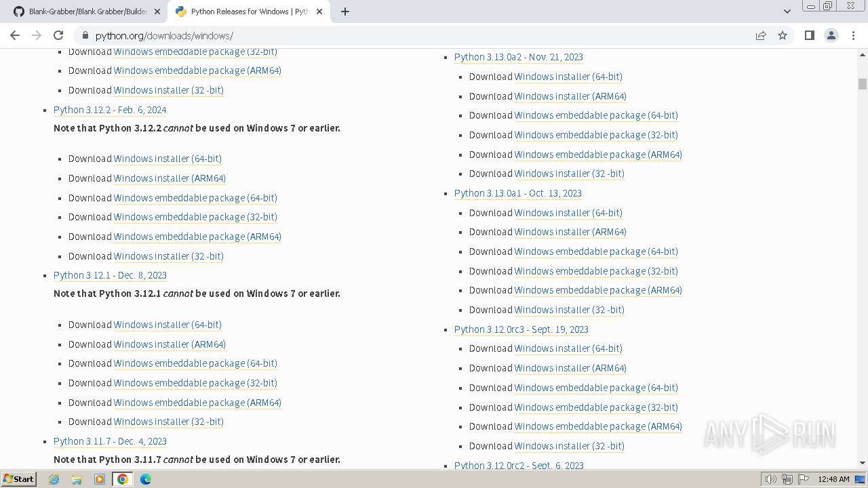Click the taskbar clock showing 12:48 AM

pos(833,479)
